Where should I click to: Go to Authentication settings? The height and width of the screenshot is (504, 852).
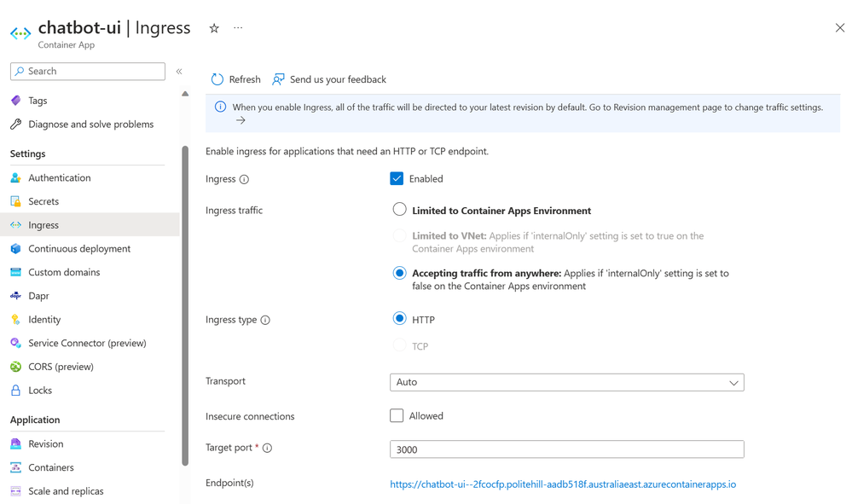tap(59, 177)
